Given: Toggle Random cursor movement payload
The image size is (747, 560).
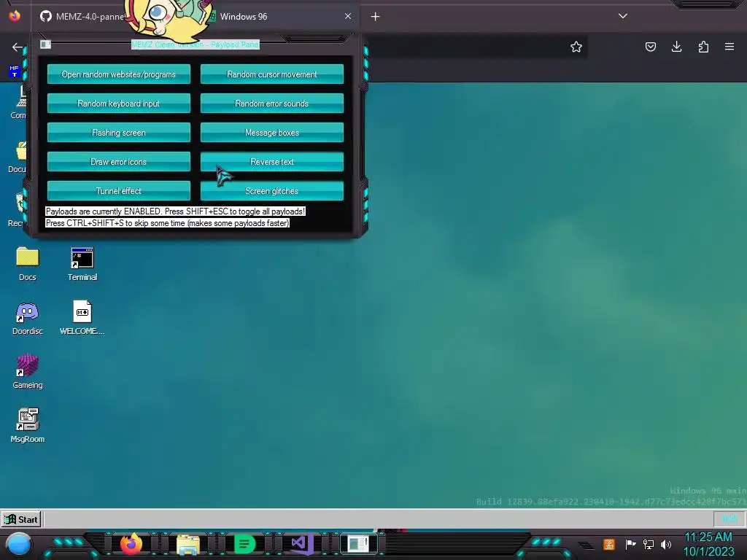Looking at the screenshot, I should 271,74.
